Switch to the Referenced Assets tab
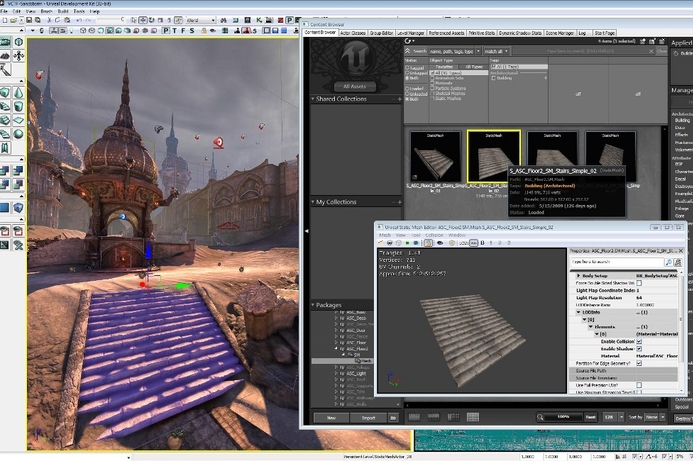 click(x=446, y=33)
